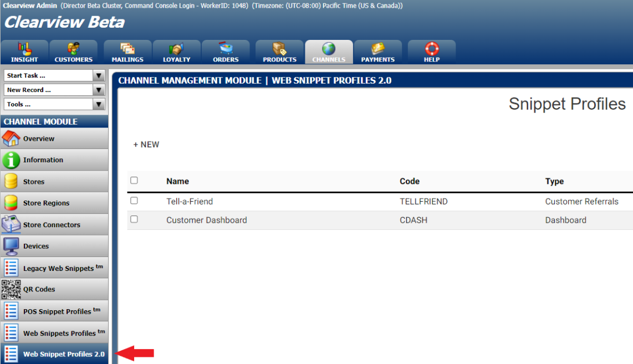Check the Tell-a-Friend row checkbox
The height and width of the screenshot is (364, 633).
pos(134,201)
